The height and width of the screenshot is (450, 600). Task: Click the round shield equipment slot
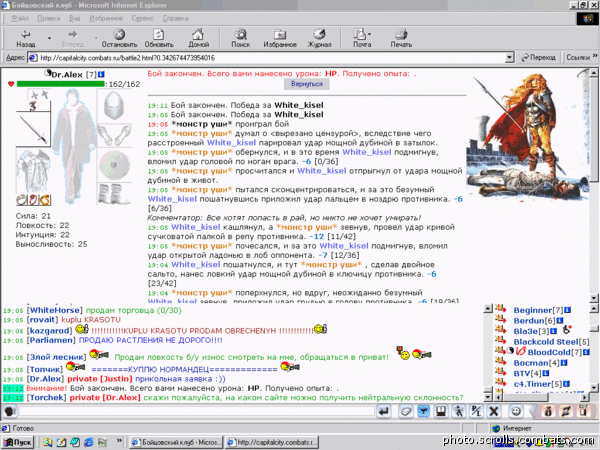point(114,165)
